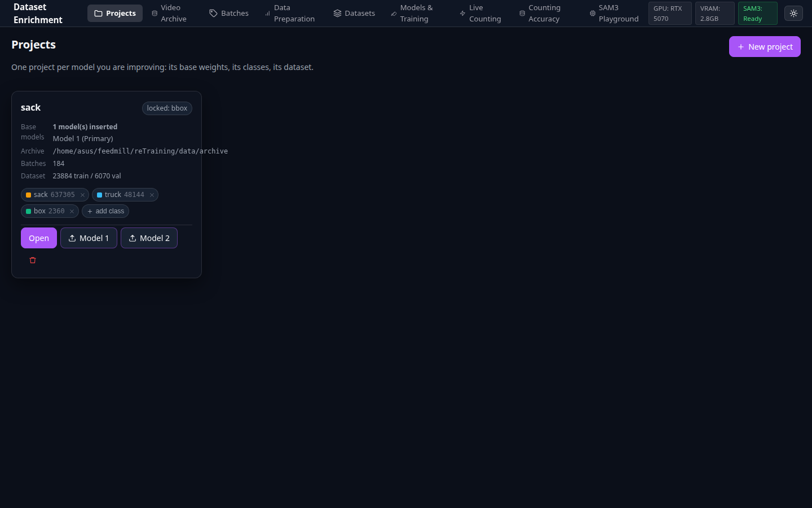Open the SAM3 Playground tab

pos(614,13)
